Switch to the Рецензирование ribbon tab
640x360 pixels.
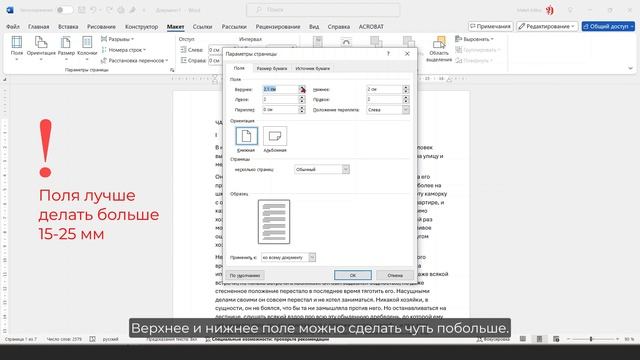[x=278, y=27]
